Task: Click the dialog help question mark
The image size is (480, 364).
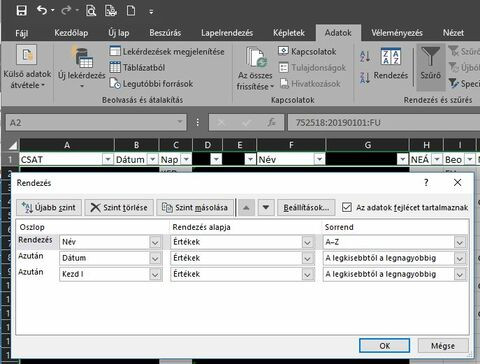Action: click(x=426, y=182)
